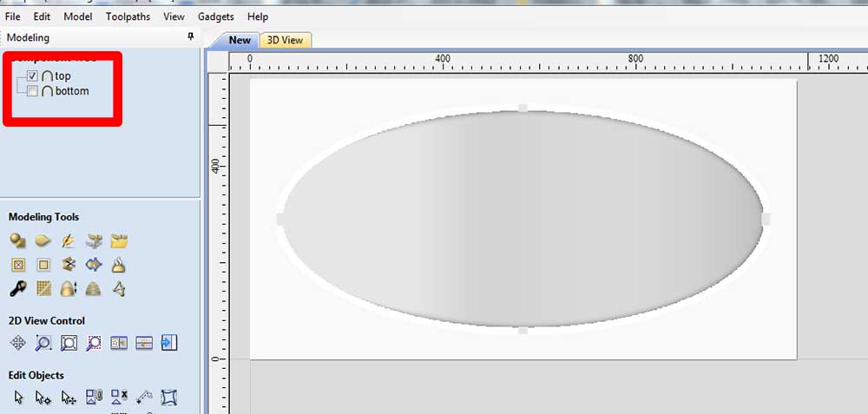Open component properties with the wrench icon
The width and height of the screenshot is (868, 414).
pyautogui.click(x=17, y=288)
